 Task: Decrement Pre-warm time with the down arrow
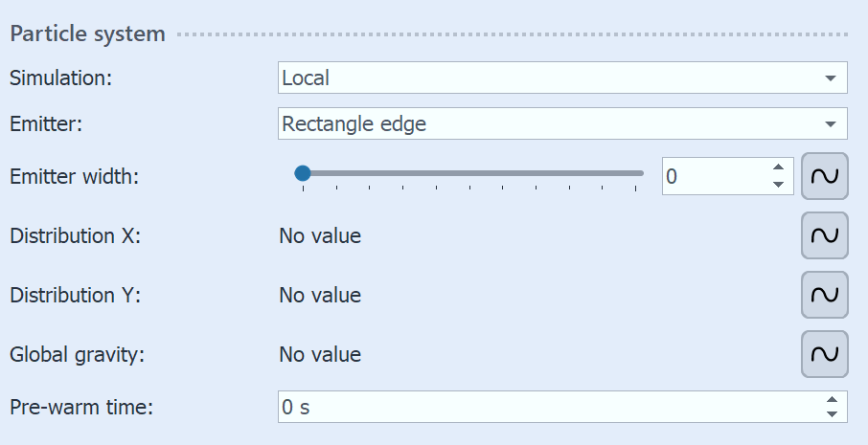(832, 414)
